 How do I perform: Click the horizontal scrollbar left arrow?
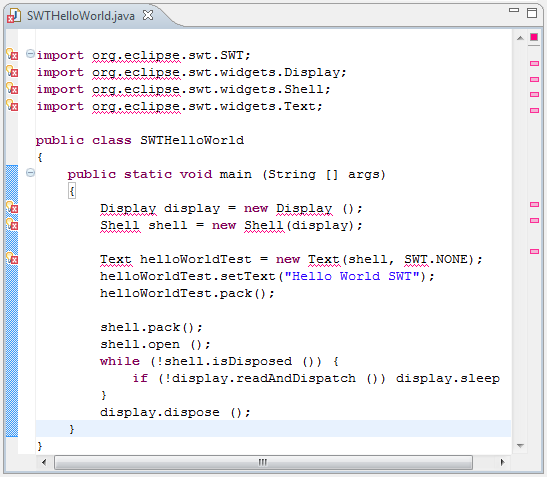[x=44, y=463]
